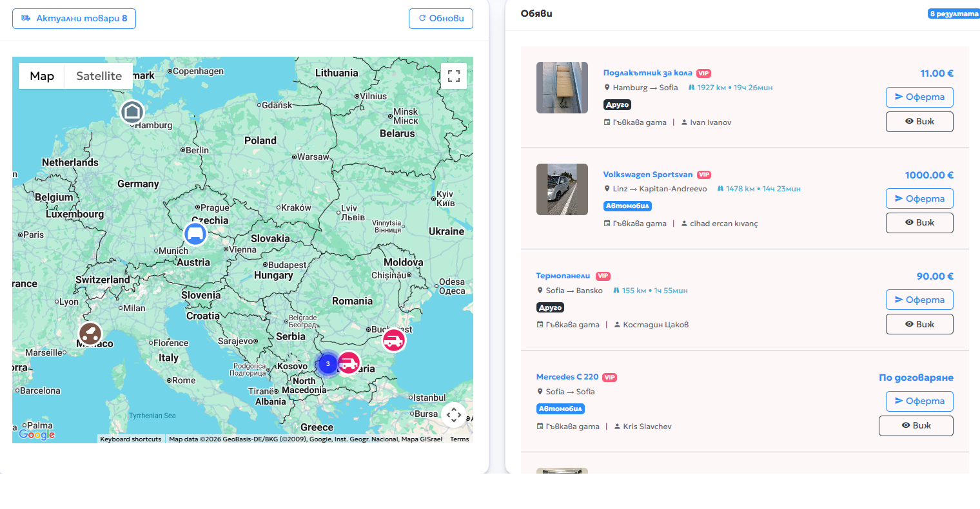
Task: Click the brown package marker near Monaco
Action: pos(90,334)
